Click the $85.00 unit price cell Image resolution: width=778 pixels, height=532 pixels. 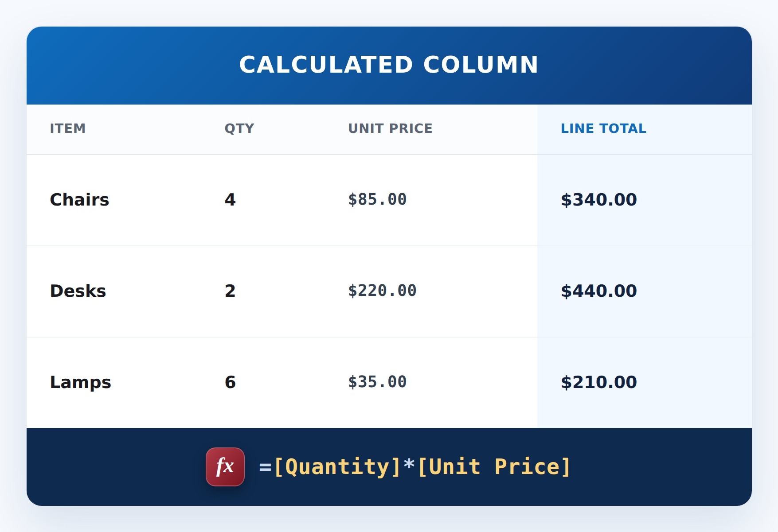(x=377, y=200)
